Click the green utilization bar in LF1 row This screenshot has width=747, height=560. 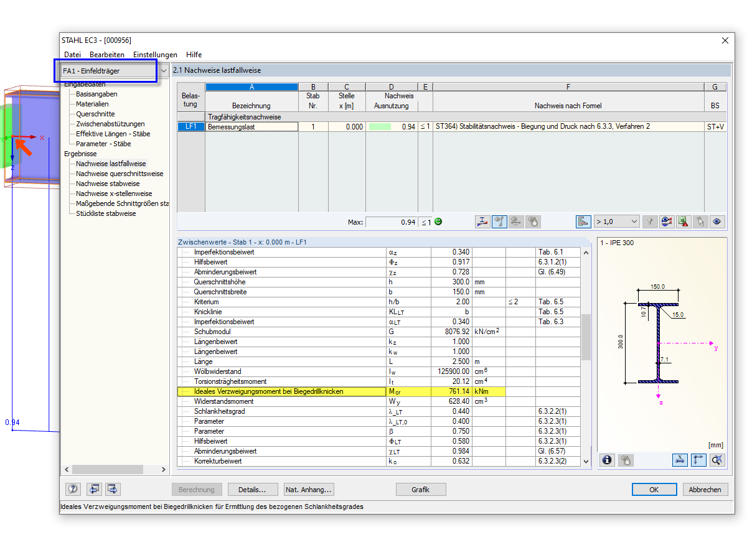380,127
